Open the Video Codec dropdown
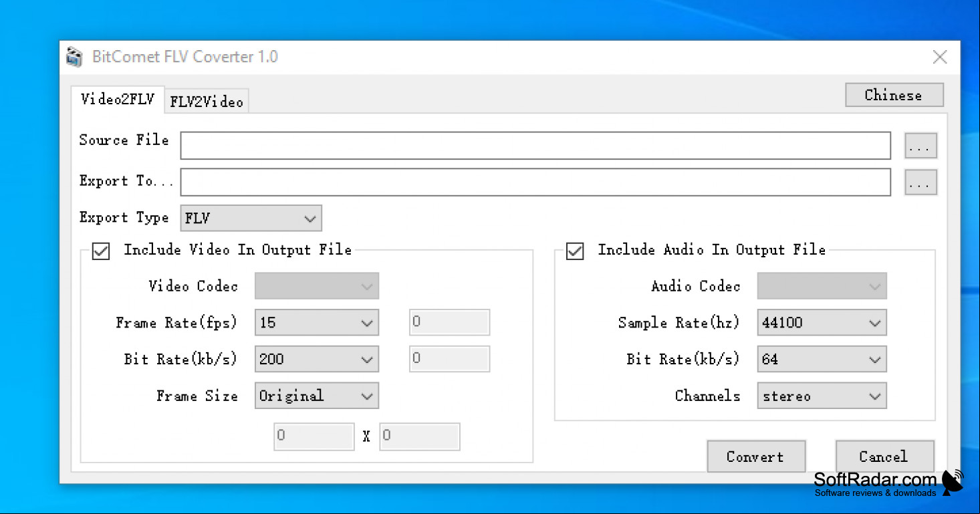The width and height of the screenshot is (980, 514). (317, 286)
